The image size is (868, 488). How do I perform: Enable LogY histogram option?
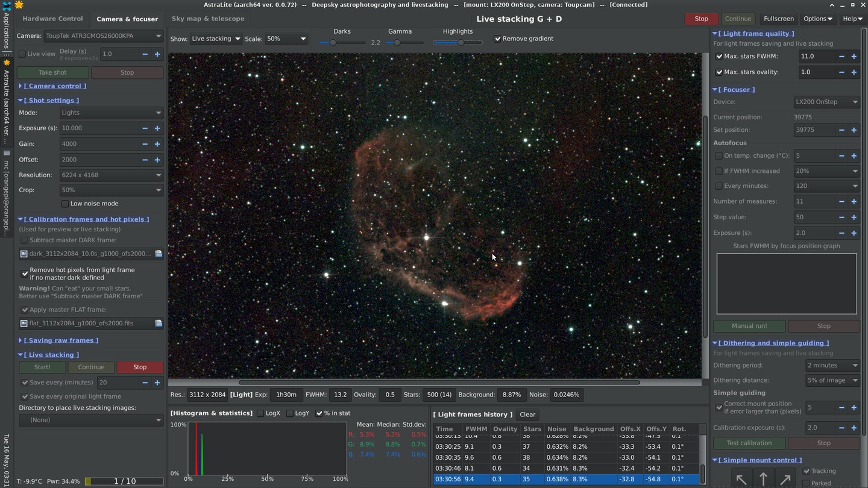point(290,413)
